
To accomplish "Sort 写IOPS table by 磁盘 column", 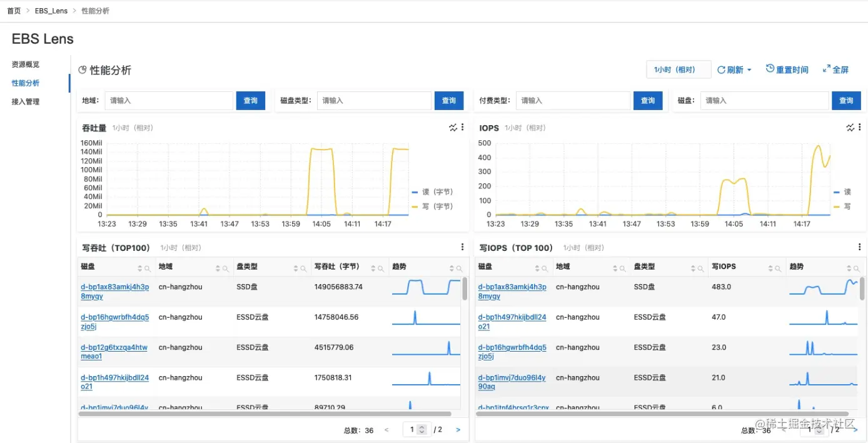I will (537, 268).
